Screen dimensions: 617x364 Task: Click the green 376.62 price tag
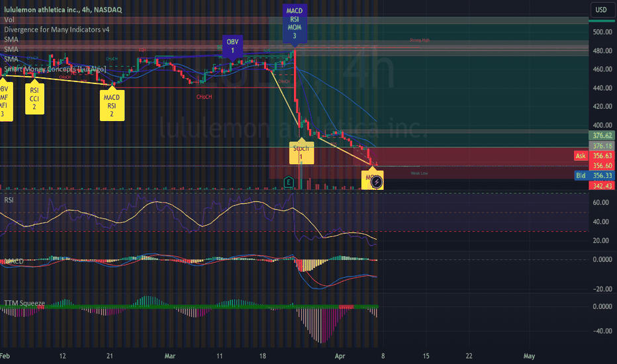(602, 136)
